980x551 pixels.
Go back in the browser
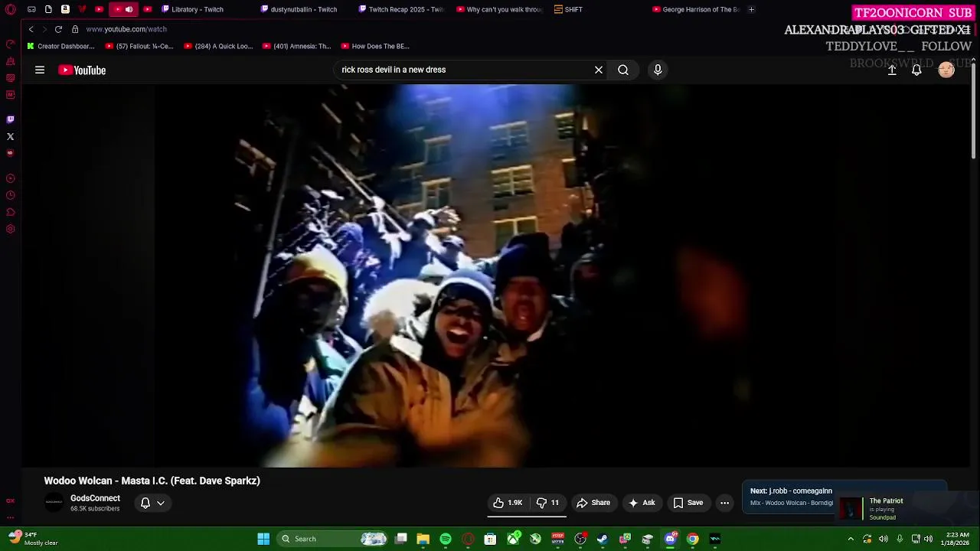(31, 29)
